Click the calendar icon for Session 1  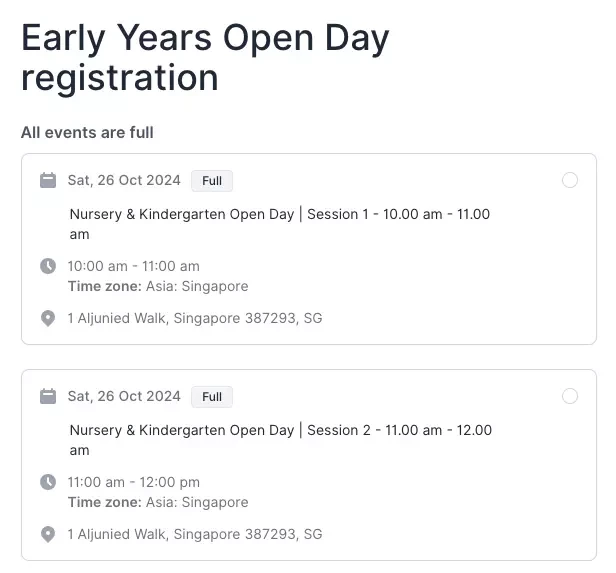[x=48, y=180]
